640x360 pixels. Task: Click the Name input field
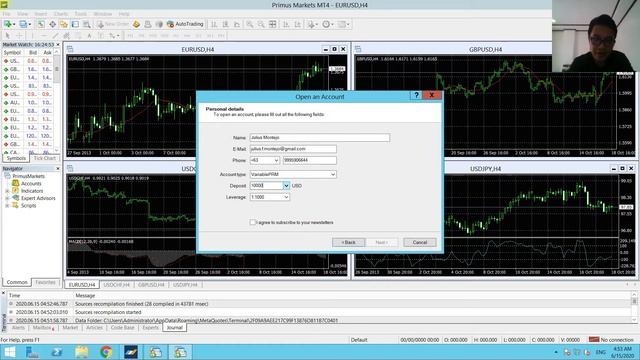coord(320,138)
